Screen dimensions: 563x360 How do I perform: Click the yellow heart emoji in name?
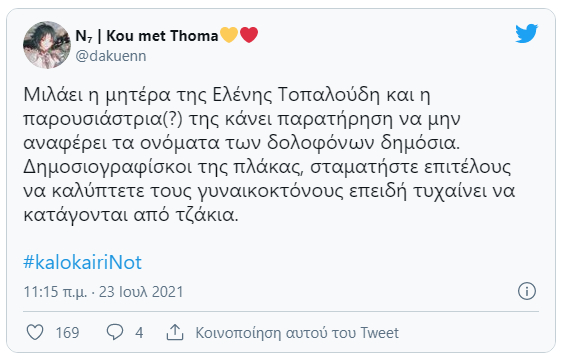[229, 35]
